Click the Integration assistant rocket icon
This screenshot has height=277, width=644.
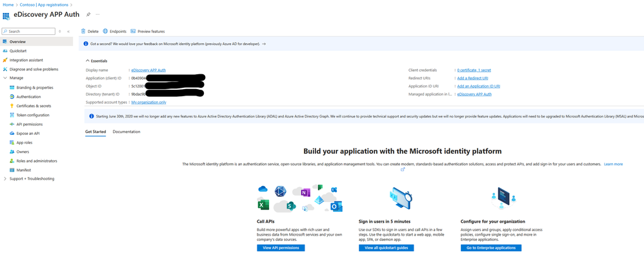[5, 60]
